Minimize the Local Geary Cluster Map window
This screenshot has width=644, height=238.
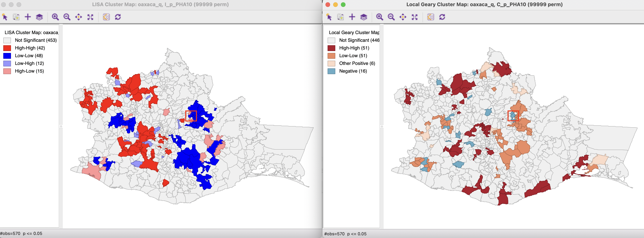[335, 4]
